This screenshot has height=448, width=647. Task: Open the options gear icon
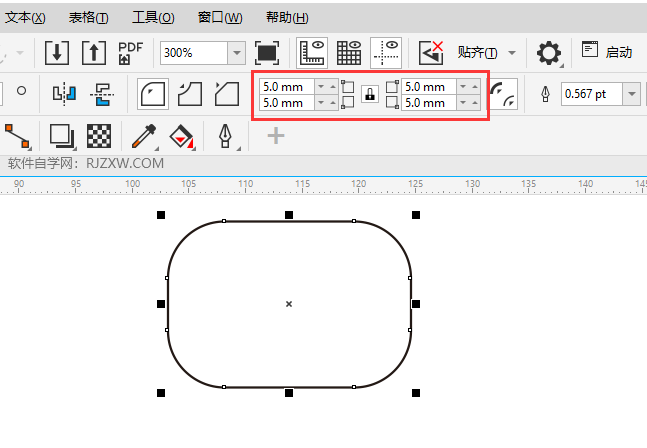click(549, 53)
